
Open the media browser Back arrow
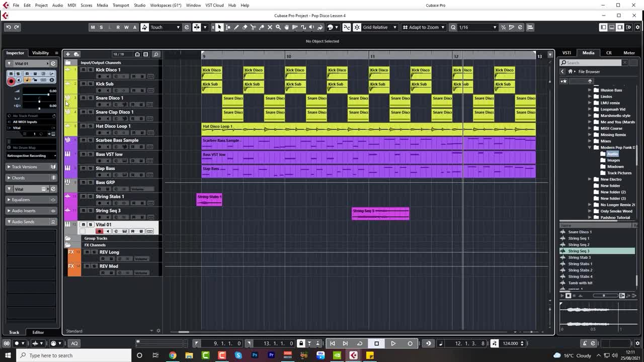click(562, 71)
